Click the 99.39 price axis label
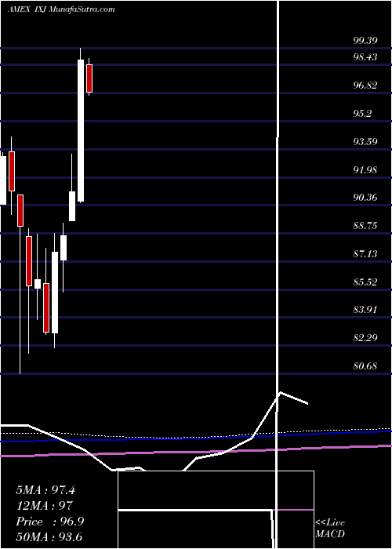Image resolution: width=392 pixels, height=549 pixels. coord(365,40)
